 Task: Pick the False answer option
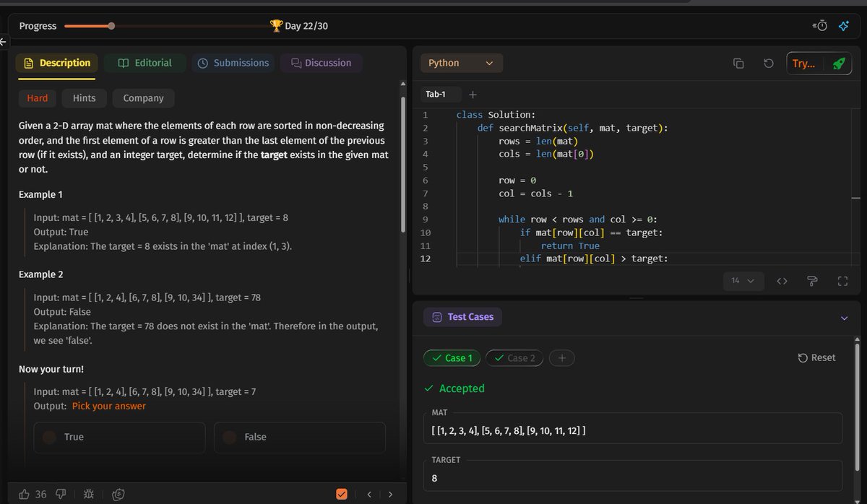(x=299, y=437)
